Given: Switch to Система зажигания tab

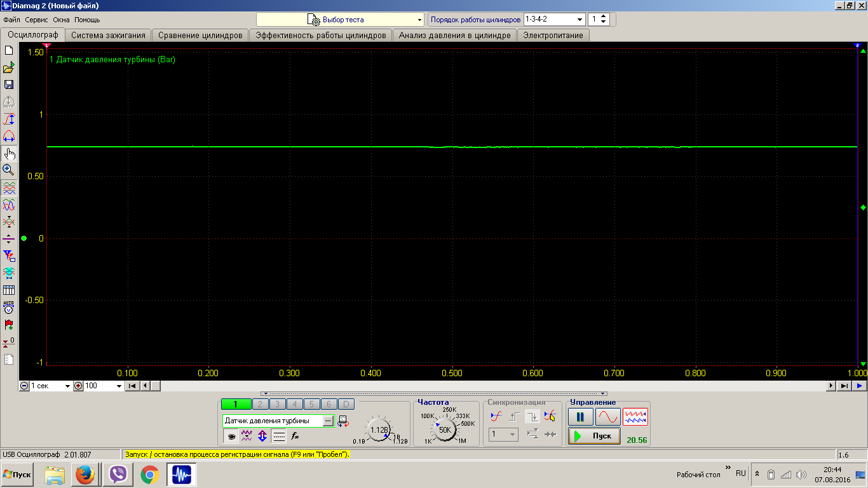Looking at the screenshot, I should (x=109, y=36).
